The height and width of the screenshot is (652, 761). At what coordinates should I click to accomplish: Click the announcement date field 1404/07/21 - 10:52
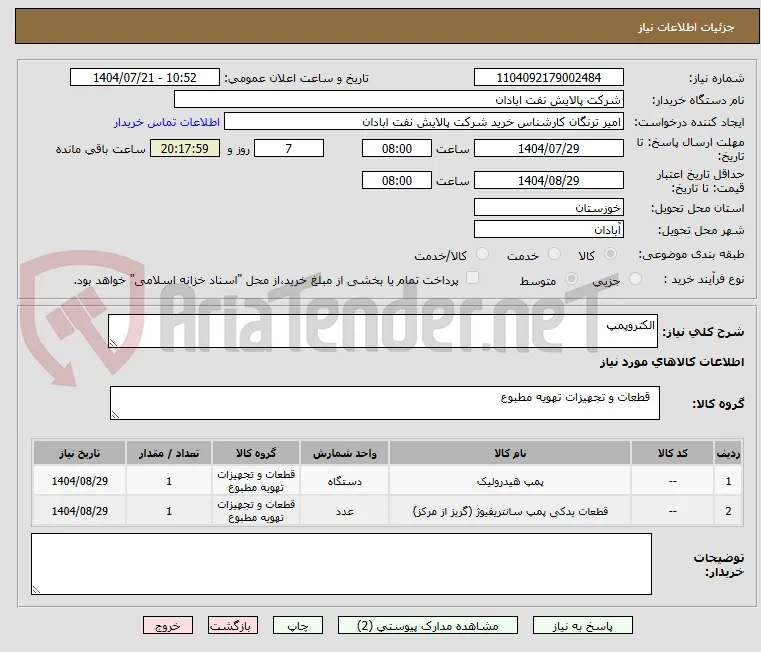[145, 78]
